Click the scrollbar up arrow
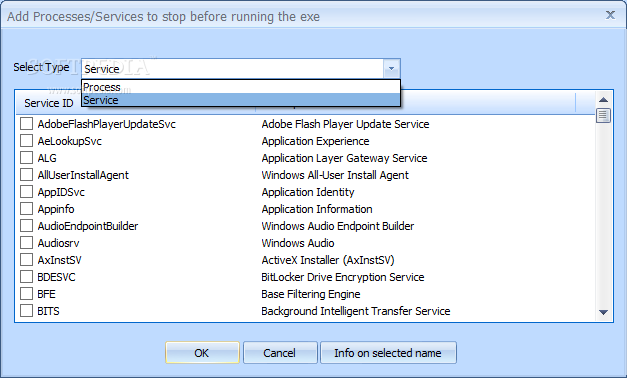 click(603, 100)
